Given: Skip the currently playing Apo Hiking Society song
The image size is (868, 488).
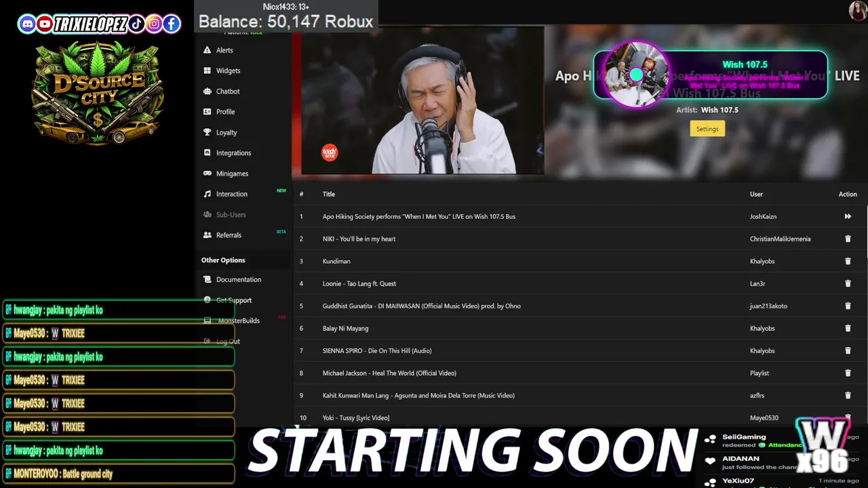Looking at the screenshot, I should pos(848,216).
